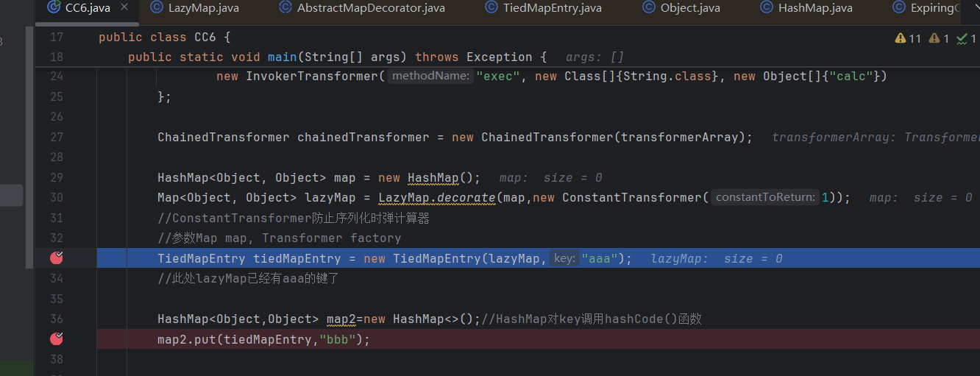Click the InvokerTransformer class name on line 24
This screenshot has width=980, height=376.
click(312, 77)
